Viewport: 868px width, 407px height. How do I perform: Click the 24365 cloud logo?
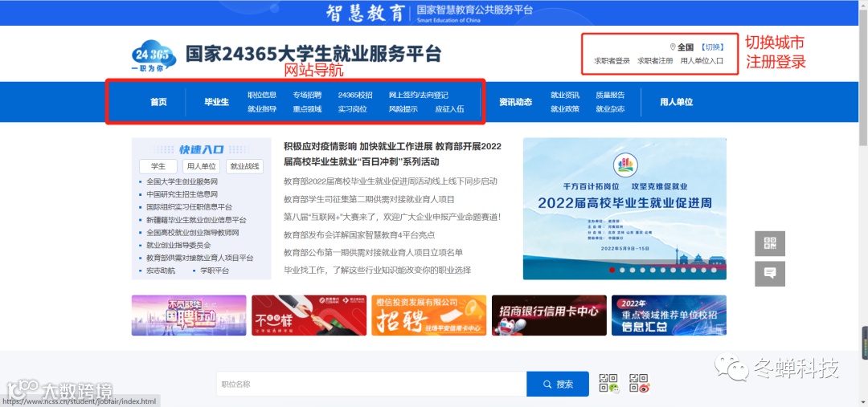pos(154,56)
